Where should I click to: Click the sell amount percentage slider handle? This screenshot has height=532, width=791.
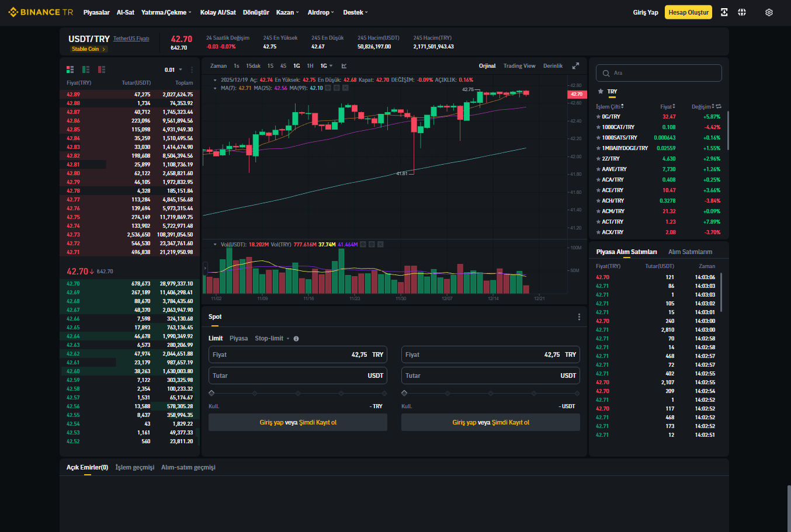(x=404, y=393)
